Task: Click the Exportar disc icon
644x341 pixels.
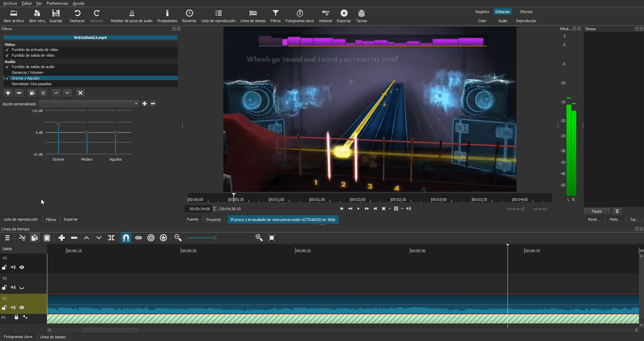Action: (344, 16)
